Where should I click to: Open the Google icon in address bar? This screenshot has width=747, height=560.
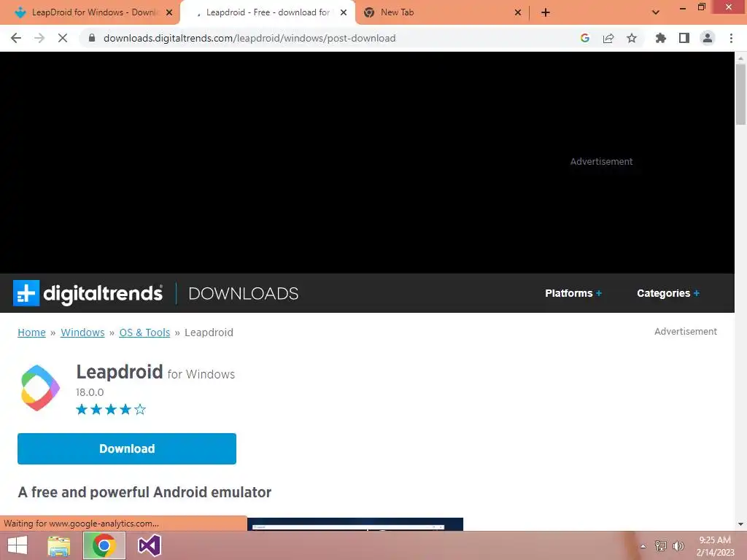(x=584, y=38)
